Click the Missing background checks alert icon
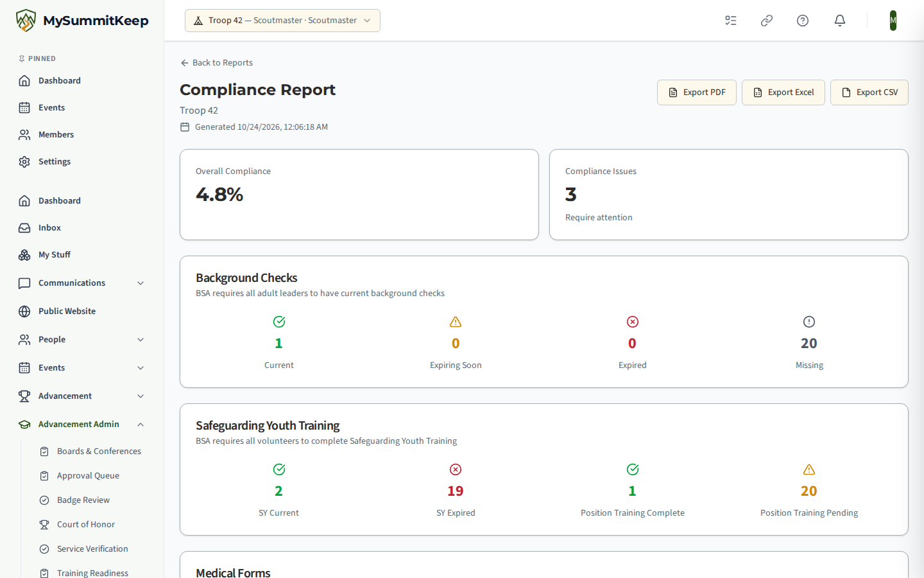The height and width of the screenshot is (578, 924). tap(809, 322)
